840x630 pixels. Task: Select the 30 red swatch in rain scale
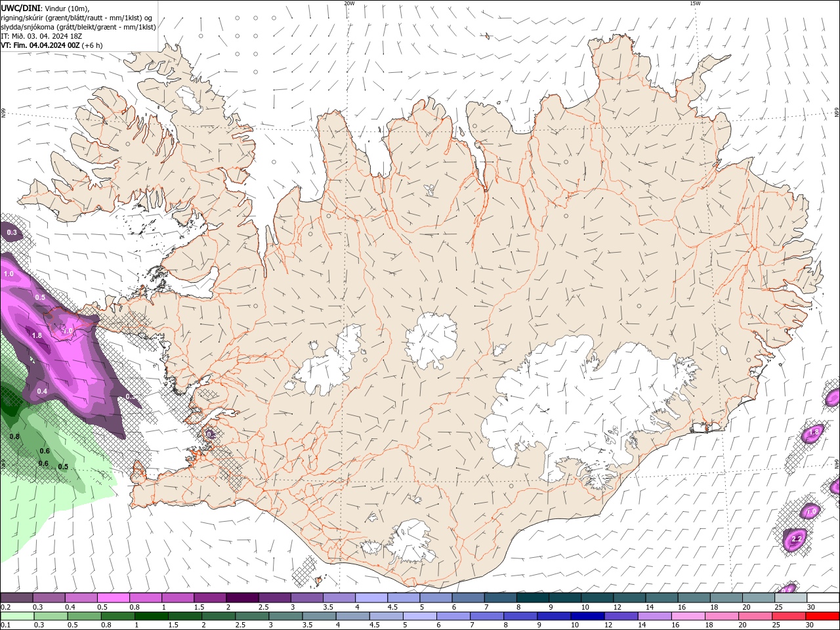823,616
